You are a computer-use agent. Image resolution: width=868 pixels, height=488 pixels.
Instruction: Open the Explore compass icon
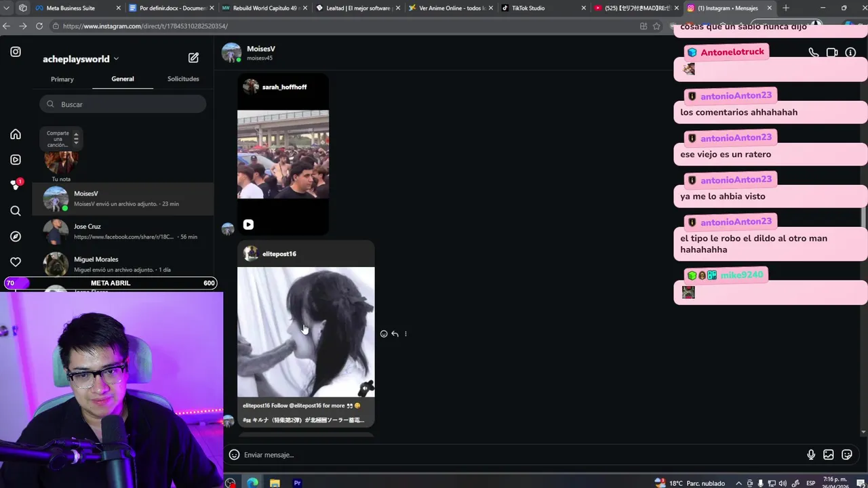(x=16, y=237)
